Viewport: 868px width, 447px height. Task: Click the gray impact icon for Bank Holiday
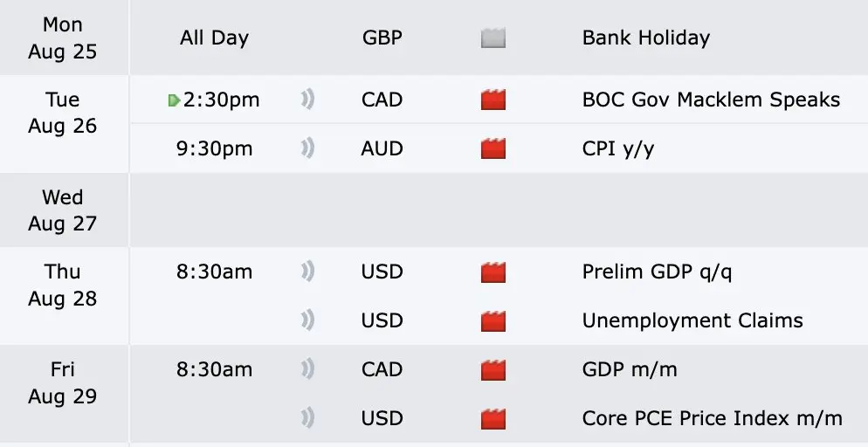[493, 38]
